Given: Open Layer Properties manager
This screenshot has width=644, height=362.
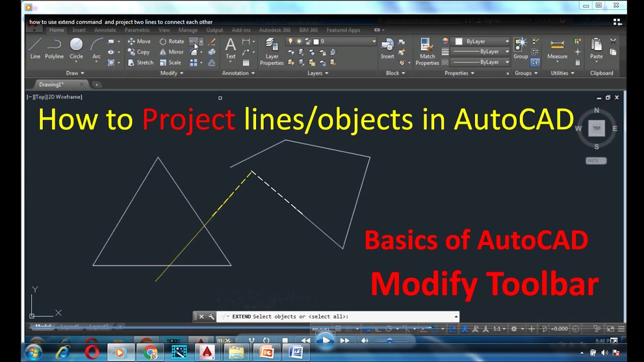Looking at the screenshot, I should pyautogui.click(x=272, y=52).
